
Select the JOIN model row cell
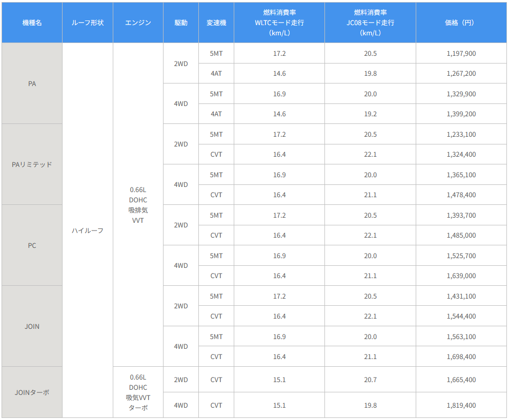point(32,326)
